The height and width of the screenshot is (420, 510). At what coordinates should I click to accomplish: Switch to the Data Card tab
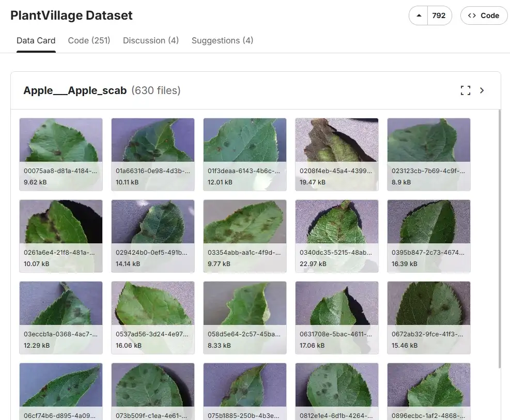click(x=36, y=40)
